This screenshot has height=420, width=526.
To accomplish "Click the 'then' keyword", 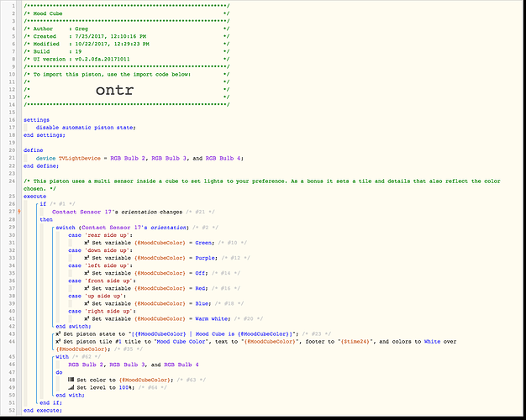I will tap(46, 219).
